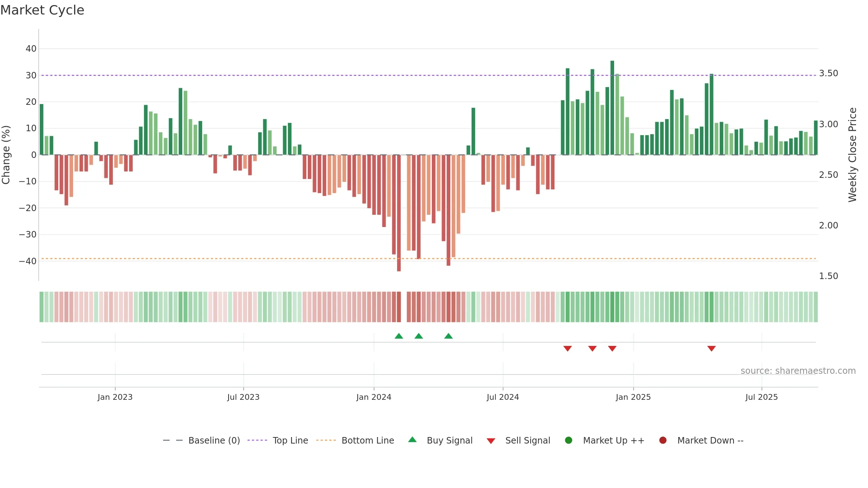
Task: Click the third buy signal triangle before Jul 2024
Action: click(x=448, y=336)
